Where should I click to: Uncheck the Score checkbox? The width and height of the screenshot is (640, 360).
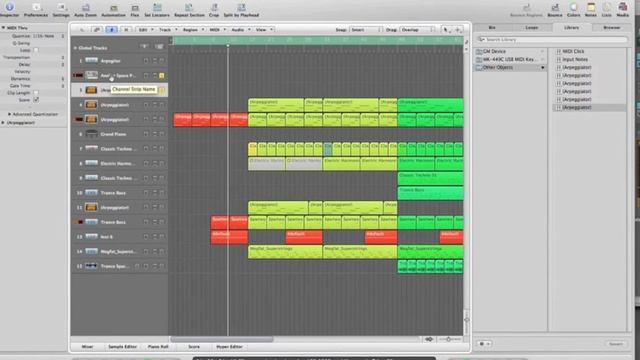[36, 100]
